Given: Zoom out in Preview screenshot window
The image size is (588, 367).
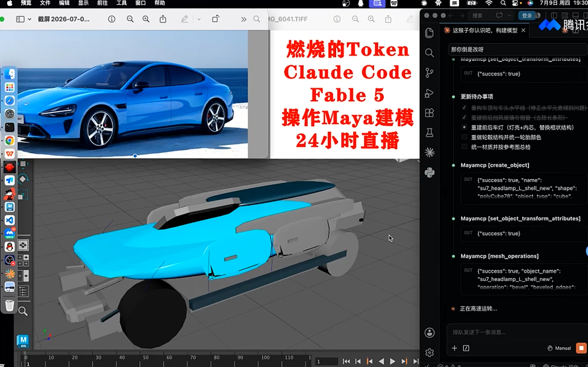Looking at the screenshot, I should [130, 19].
